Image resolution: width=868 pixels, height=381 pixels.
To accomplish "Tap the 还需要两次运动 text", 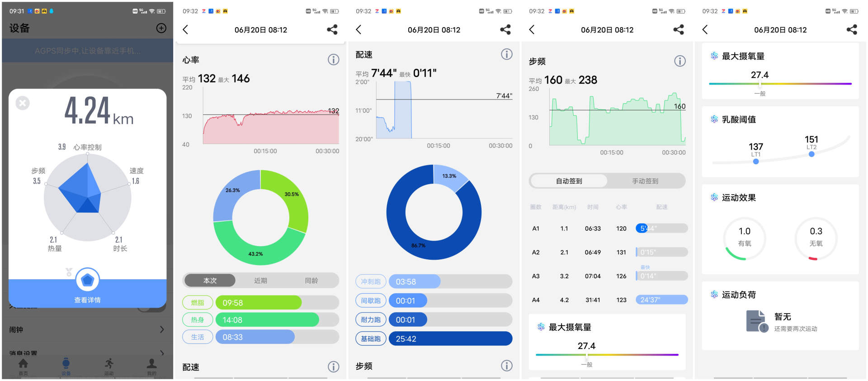I will [796, 329].
